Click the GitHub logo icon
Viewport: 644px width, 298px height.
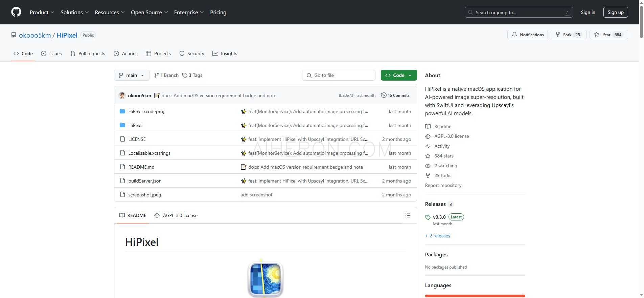click(x=16, y=12)
